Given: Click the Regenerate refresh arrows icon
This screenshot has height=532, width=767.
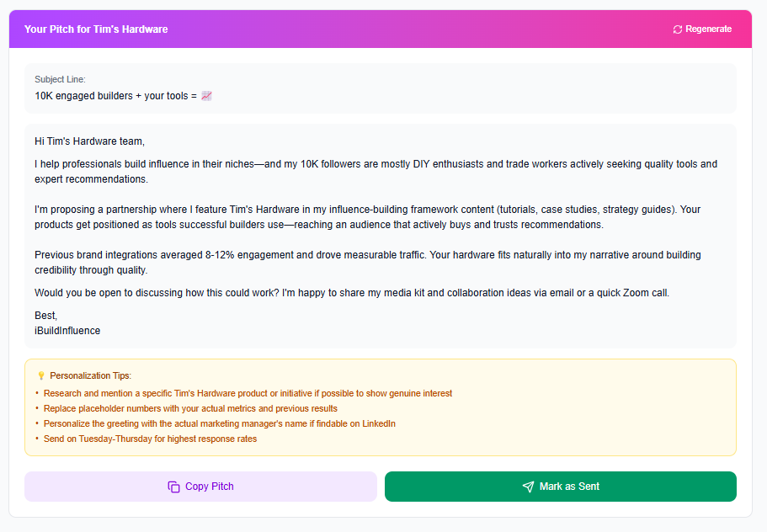Looking at the screenshot, I should (x=678, y=29).
